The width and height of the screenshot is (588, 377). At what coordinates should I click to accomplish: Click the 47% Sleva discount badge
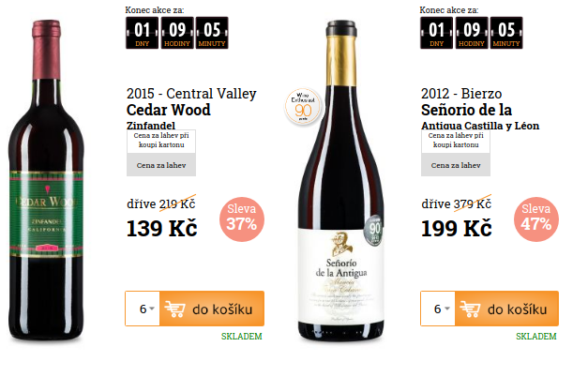coord(536,219)
